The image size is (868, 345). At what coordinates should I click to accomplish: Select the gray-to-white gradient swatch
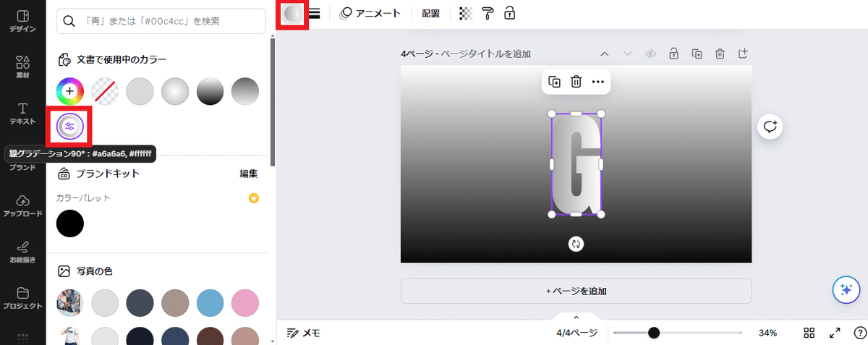[175, 91]
